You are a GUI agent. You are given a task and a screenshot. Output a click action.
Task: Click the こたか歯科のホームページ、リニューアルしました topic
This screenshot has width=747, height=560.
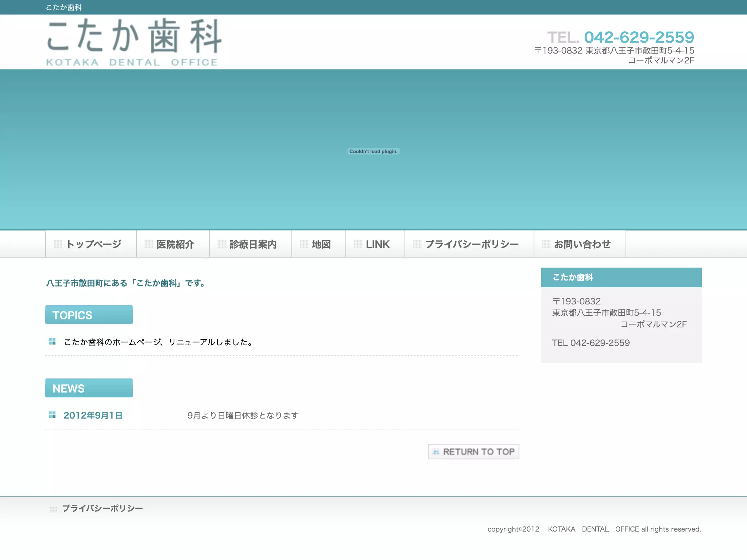click(x=158, y=342)
